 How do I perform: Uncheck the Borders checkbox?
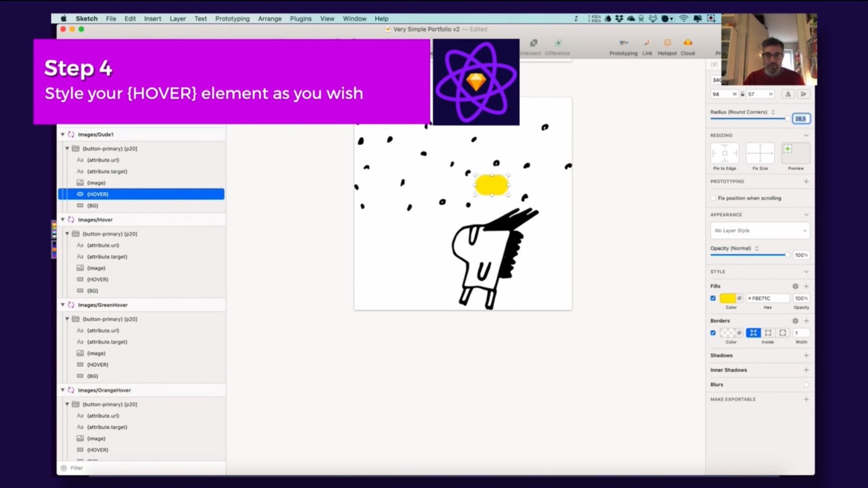pos(713,333)
